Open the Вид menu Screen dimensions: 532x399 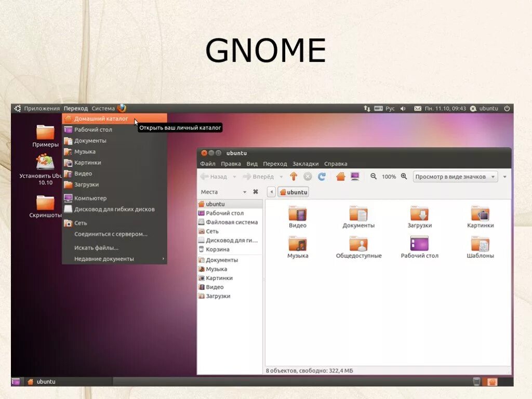click(252, 164)
